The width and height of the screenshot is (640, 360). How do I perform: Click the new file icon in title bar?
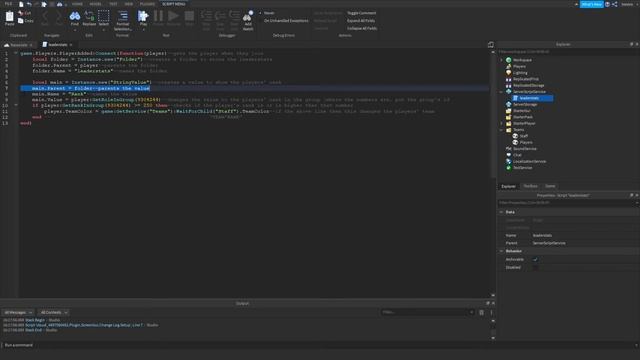(x=21, y=4)
